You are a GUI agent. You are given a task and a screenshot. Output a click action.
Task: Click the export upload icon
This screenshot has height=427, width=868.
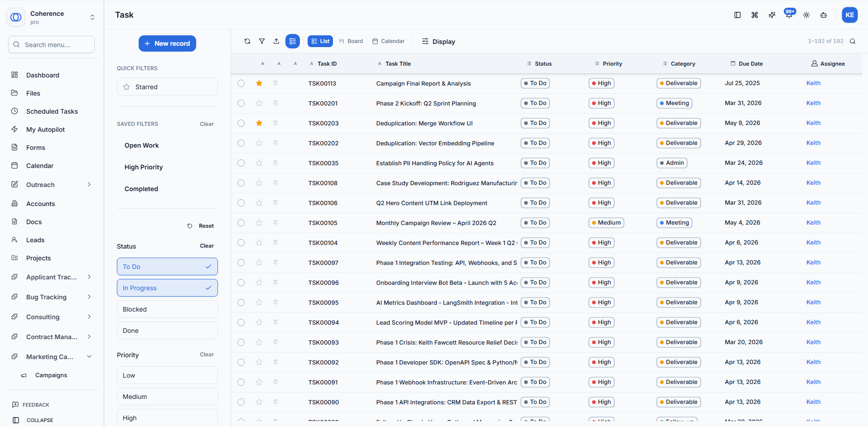click(x=276, y=41)
